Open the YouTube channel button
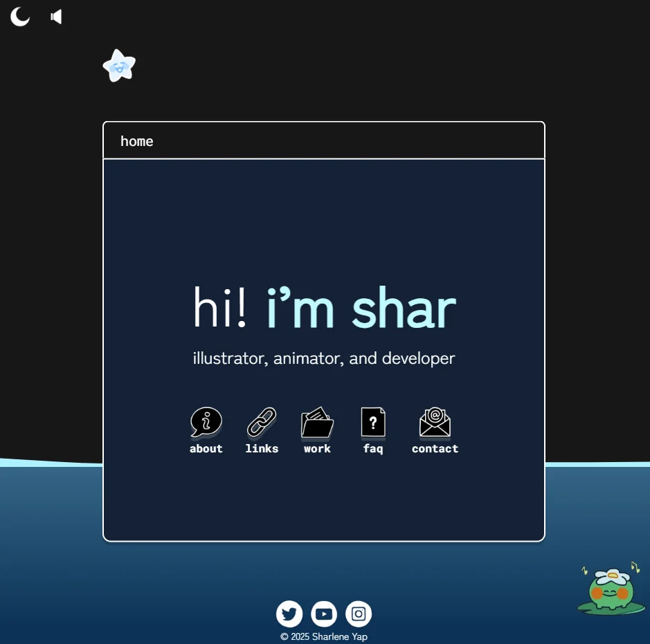The height and width of the screenshot is (644, 650). (324, 614)
